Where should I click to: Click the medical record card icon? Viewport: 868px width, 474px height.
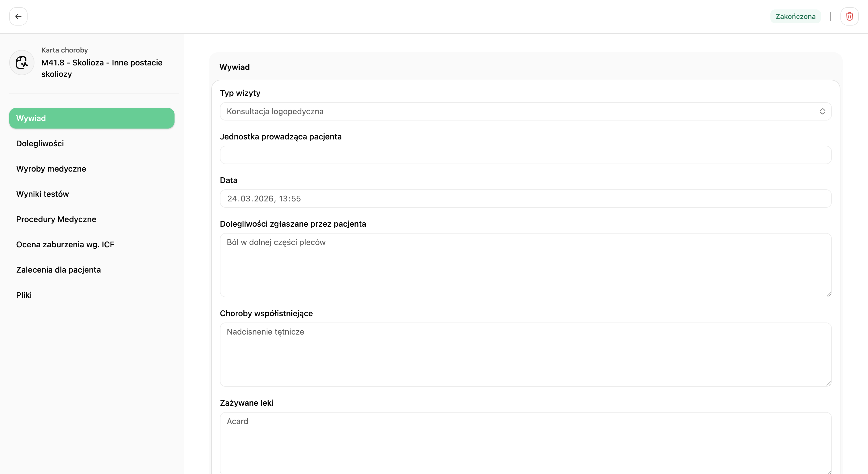coord(22,63)
